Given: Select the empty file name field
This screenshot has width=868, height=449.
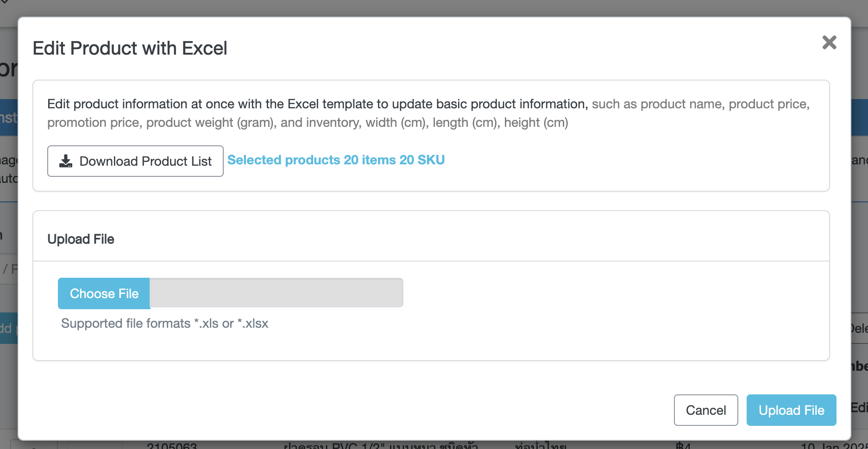Looking at the screenshot, I should tap(277, 293).
